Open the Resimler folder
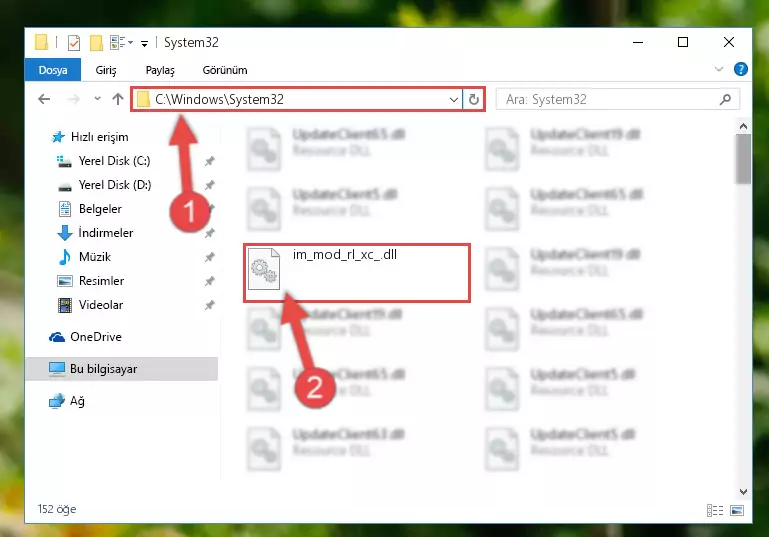 coord(101,281)
